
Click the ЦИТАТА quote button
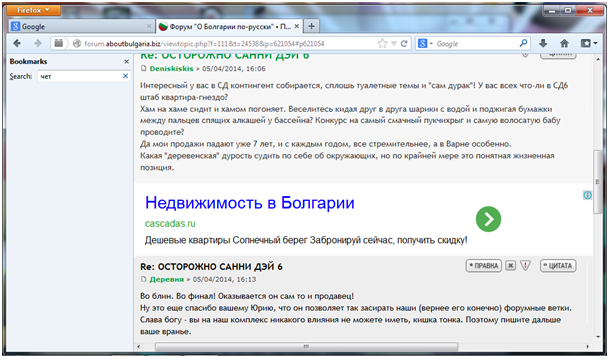[x=558, y=266]
